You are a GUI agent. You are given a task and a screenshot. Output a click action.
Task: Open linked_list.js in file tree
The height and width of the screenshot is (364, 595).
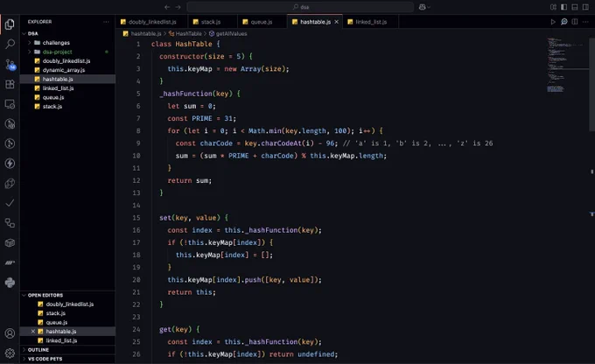[66, 88]
